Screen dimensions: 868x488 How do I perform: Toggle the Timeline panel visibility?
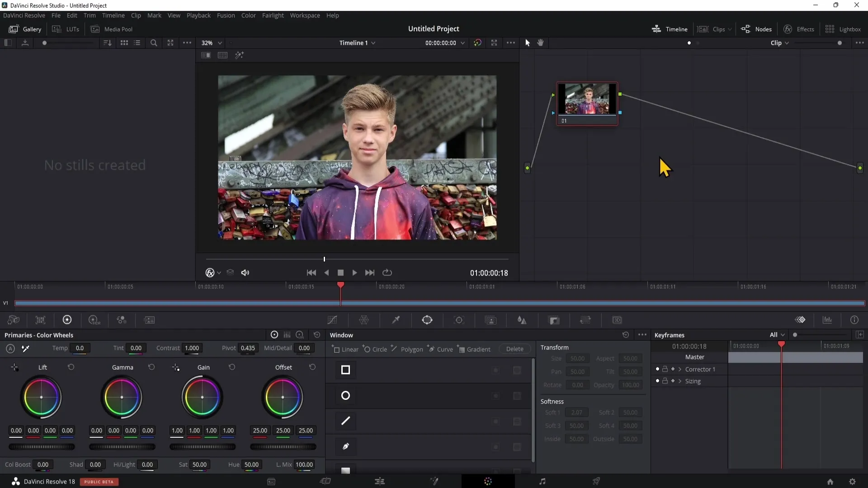670,29
